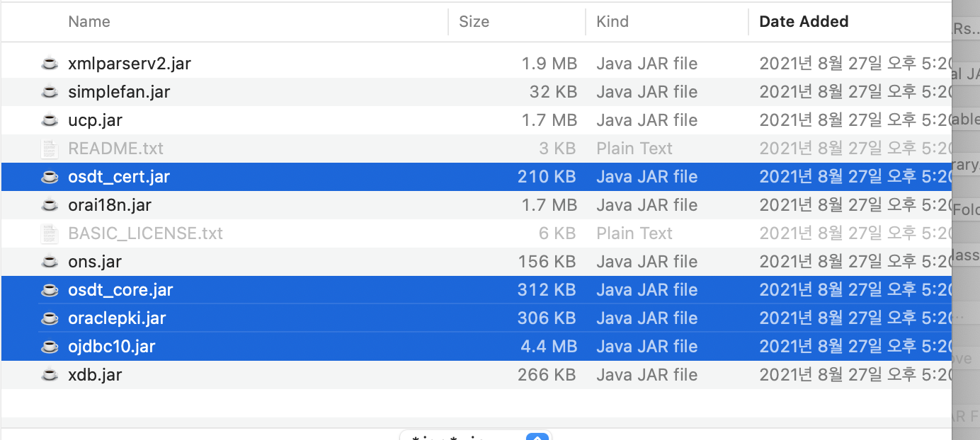This screenshot has width=980, height=440.
Task: Click the date added of osdt_cert.jar
Action: coord(855,177)
